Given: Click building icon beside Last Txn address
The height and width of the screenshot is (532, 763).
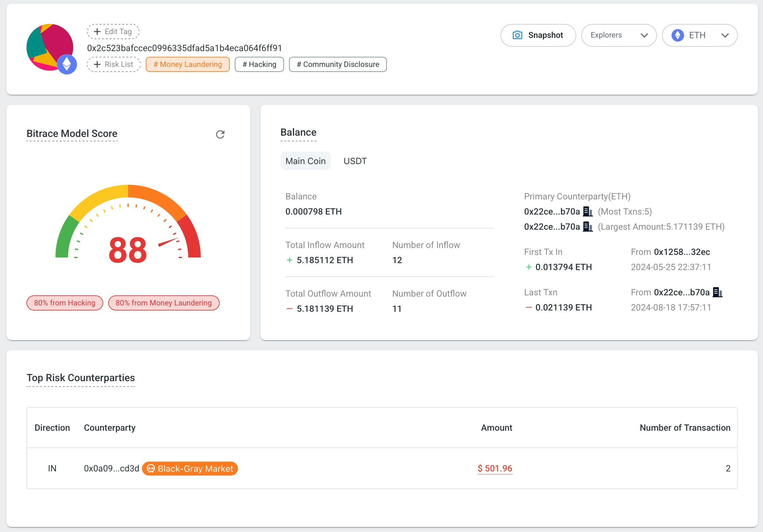Looking at the screenshot, I should pos(717,293).
